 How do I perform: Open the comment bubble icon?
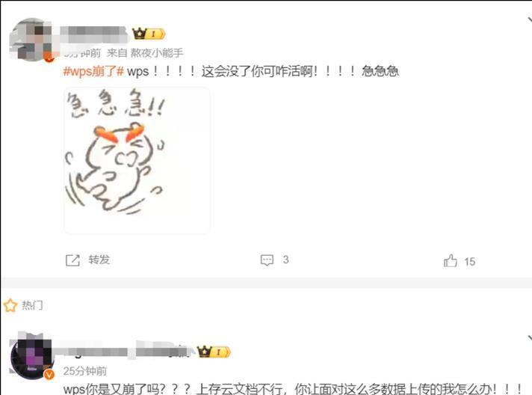pyautogui.click(x=267, y=260)
